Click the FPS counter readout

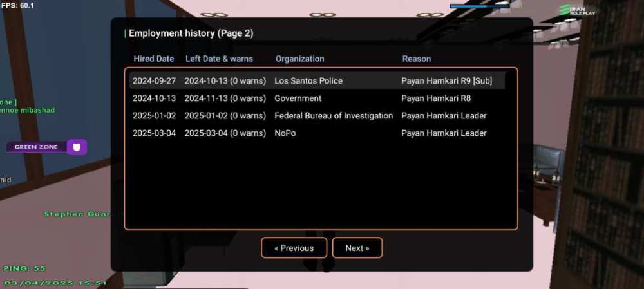(18, 5)
